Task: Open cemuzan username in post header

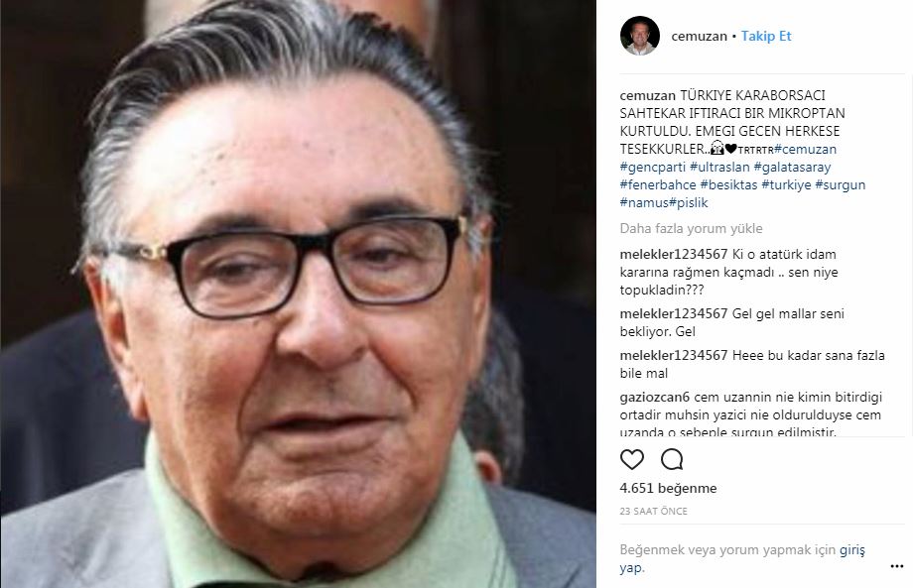Action: [x=699, y=36]
